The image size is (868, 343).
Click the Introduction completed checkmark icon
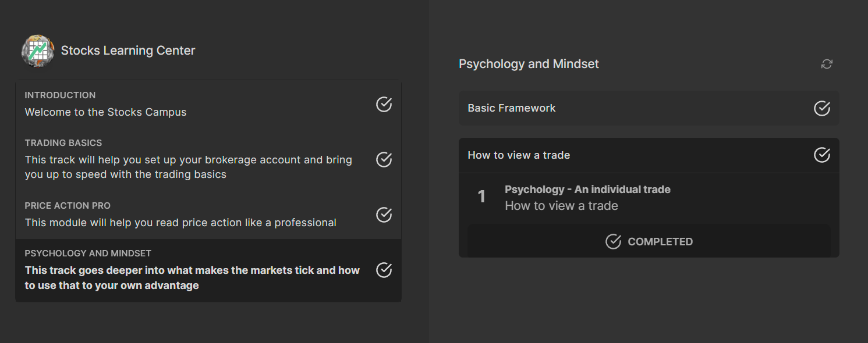pyautogui.click(x=384, y=104)
